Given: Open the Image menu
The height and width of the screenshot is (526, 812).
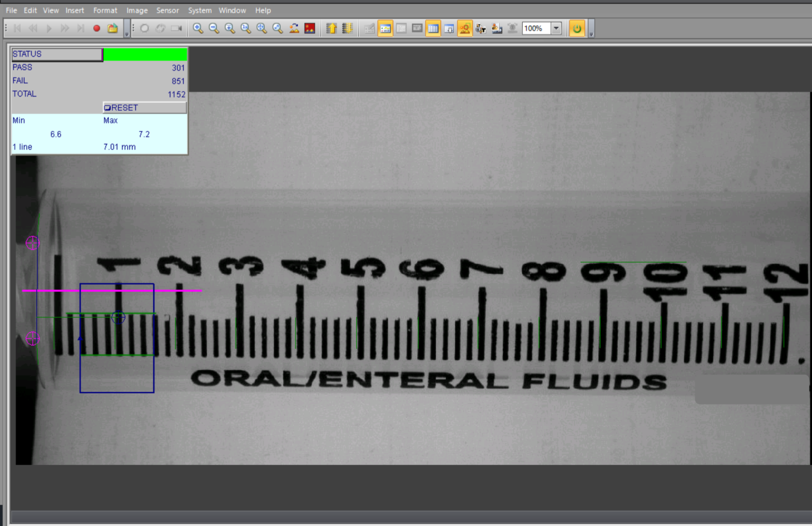Looking at the screenshot, I should pyautogui.click(x=137, y=10).
